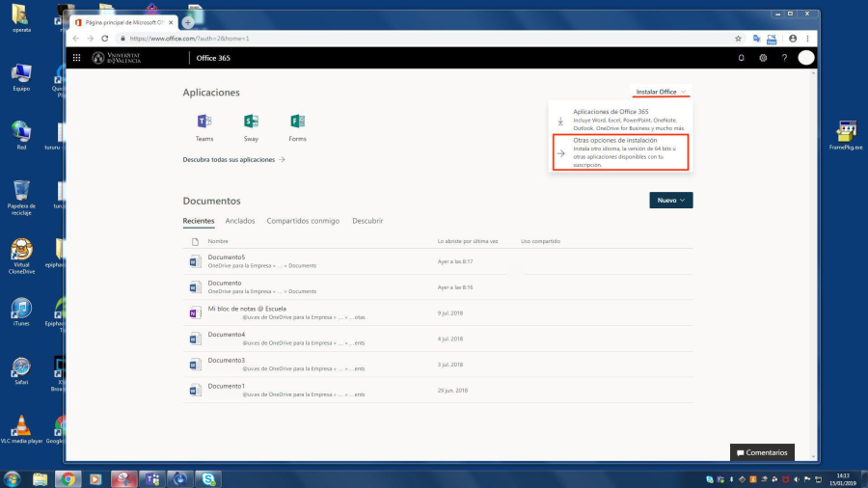
Task: Open the Chrome three-dot menu
Action: click(x=807, y=39)
